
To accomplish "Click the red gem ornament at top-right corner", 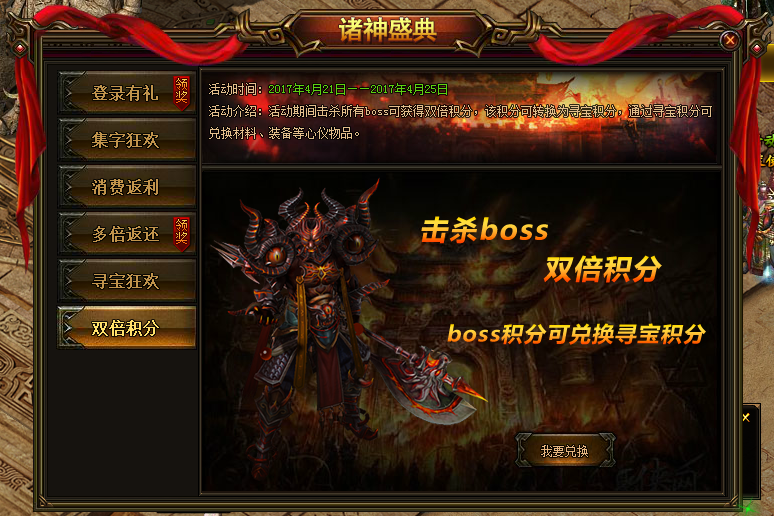I will click(x=757, y=48).
